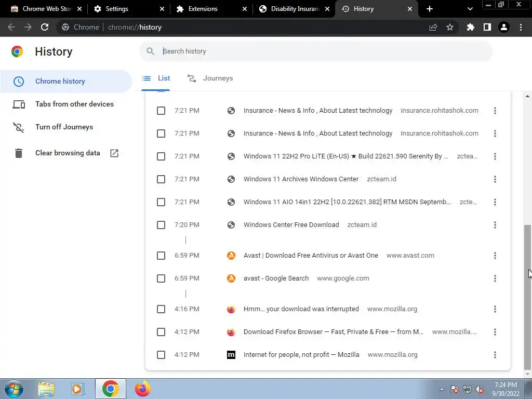532x399 pixels.
Task: Switch to the List tab
Action: 156,78
